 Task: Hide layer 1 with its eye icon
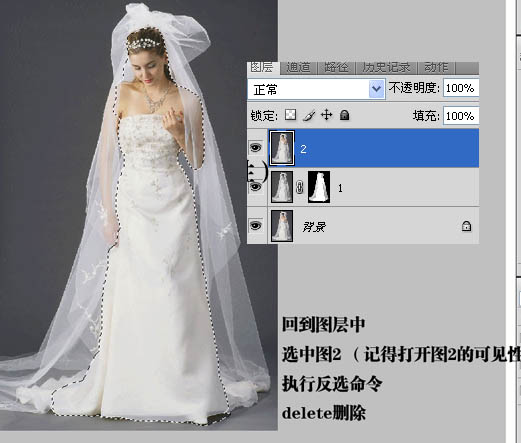pyautogui.click(x=256, y=187)
